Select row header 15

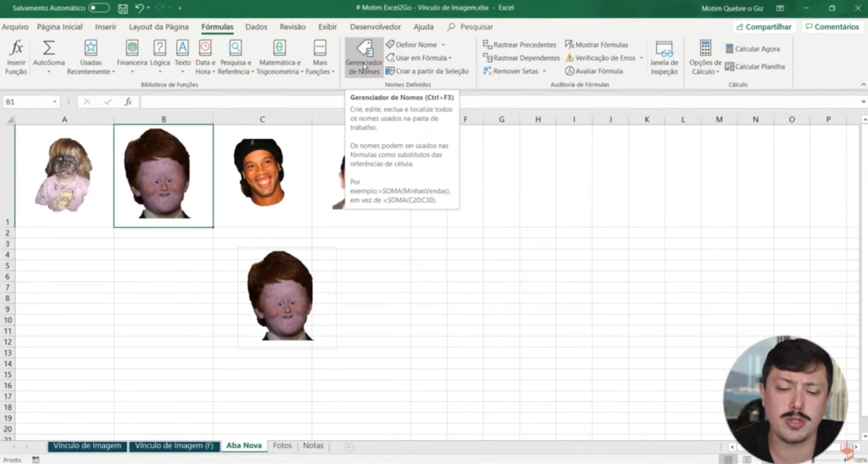coord(7,375)
